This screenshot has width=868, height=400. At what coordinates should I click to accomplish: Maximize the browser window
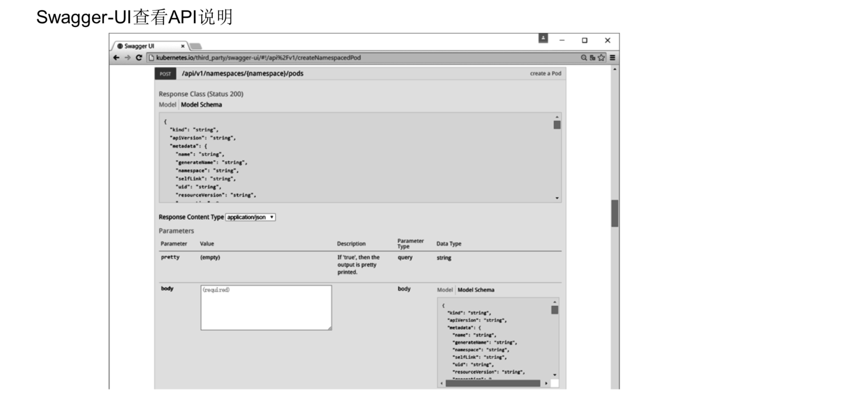coord(584,40)
